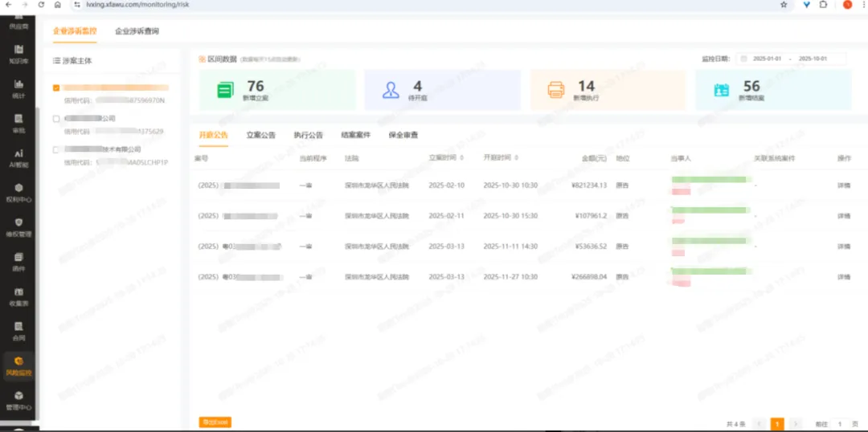Image resolution: width=868 pixels, height=432 pixels.
Task: Open 合同 contracts in the sidebar
Action: (x=18, y=331)
